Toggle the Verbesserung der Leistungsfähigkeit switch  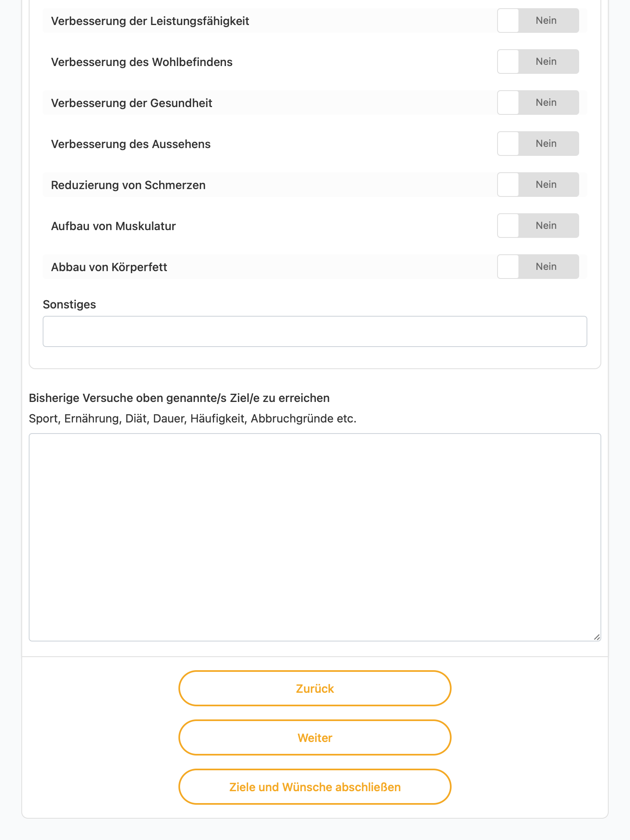point(538,21)
